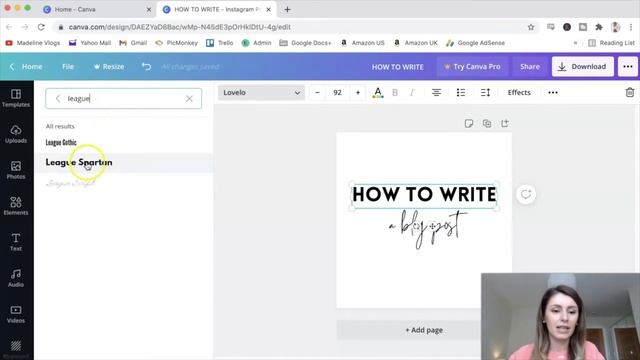Open the Uploads sidebar panel
The height and width of the screenshot is (360, 640).
[x=16, y=134]
